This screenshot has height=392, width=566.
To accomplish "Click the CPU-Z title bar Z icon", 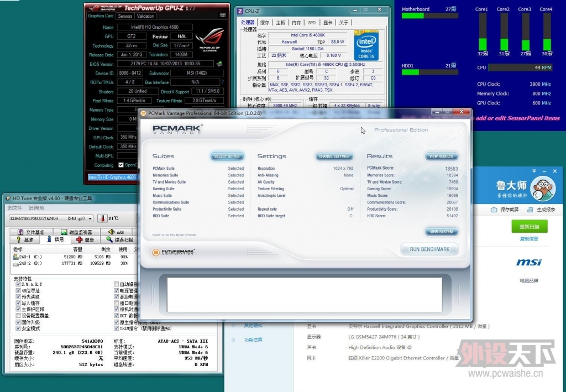I will coord(240,11).
